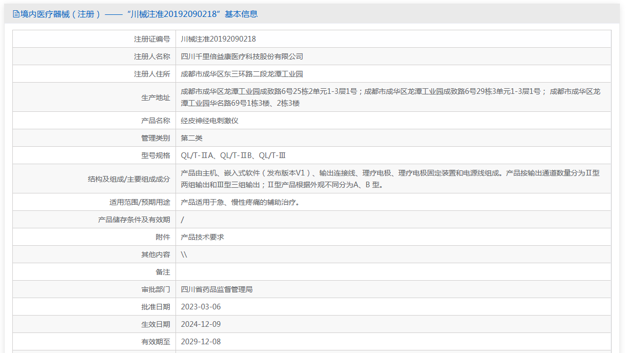The width and height of the screenshot is (644, 353).
Task: Click the 批准日期 label
Action: coord(155,307)
